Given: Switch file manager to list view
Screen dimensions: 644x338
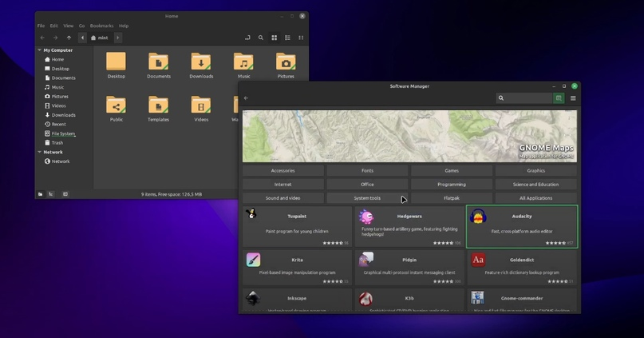Looking at the screenshot, I should tap(287, 38).
